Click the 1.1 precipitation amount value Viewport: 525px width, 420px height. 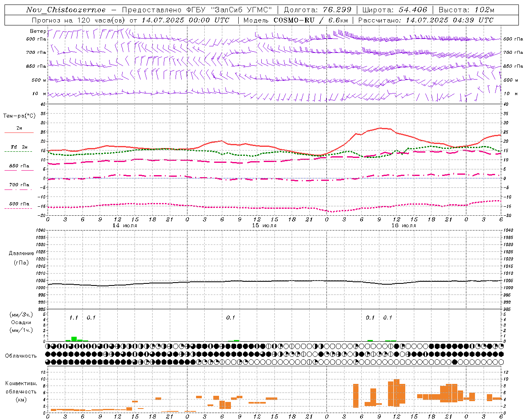(x=73, y=317)
